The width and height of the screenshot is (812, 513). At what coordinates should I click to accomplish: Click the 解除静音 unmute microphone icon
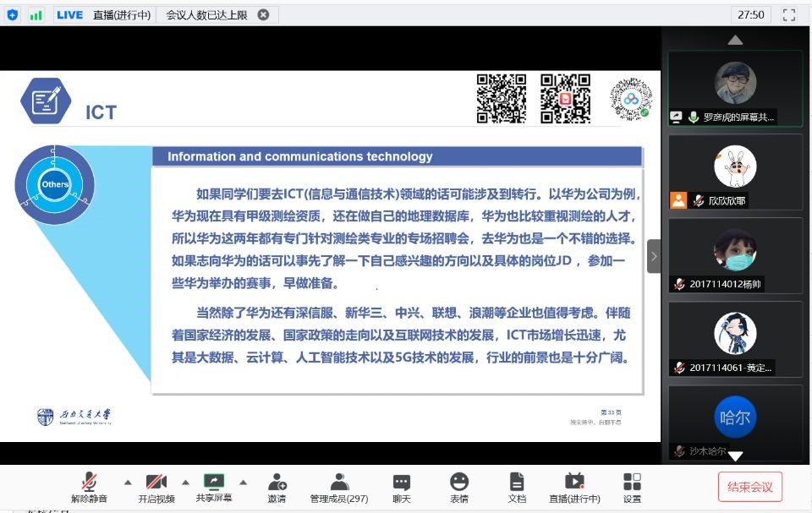[x=89, y=483]
